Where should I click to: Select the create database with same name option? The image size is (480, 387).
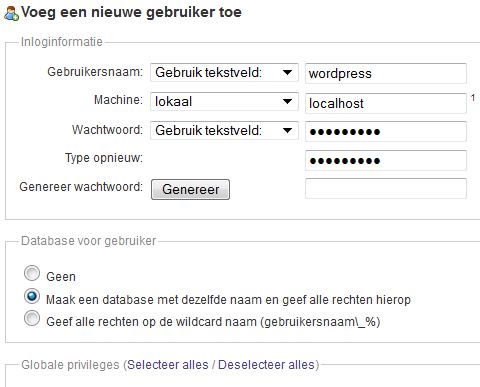pos(32,296)
